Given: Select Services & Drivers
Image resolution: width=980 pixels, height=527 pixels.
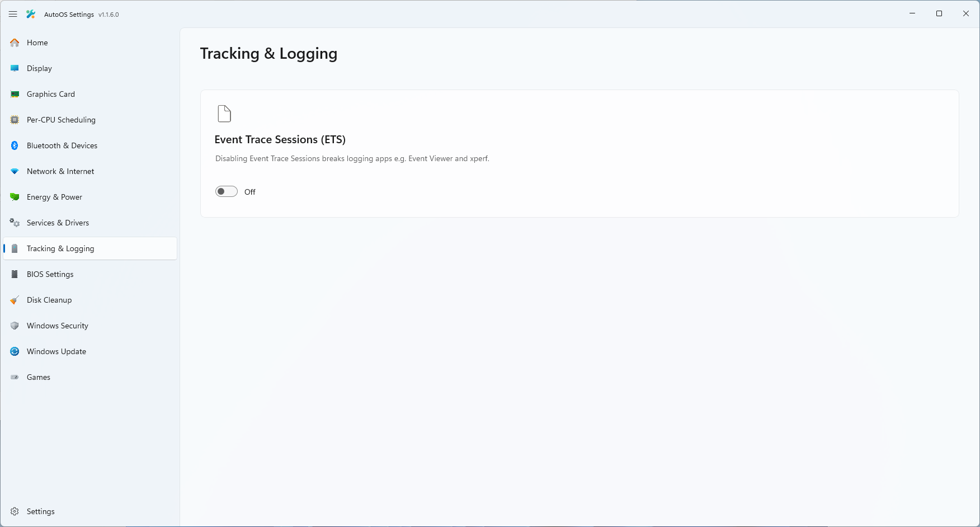Looking at the screenshot, I should [x=90, y=223].
